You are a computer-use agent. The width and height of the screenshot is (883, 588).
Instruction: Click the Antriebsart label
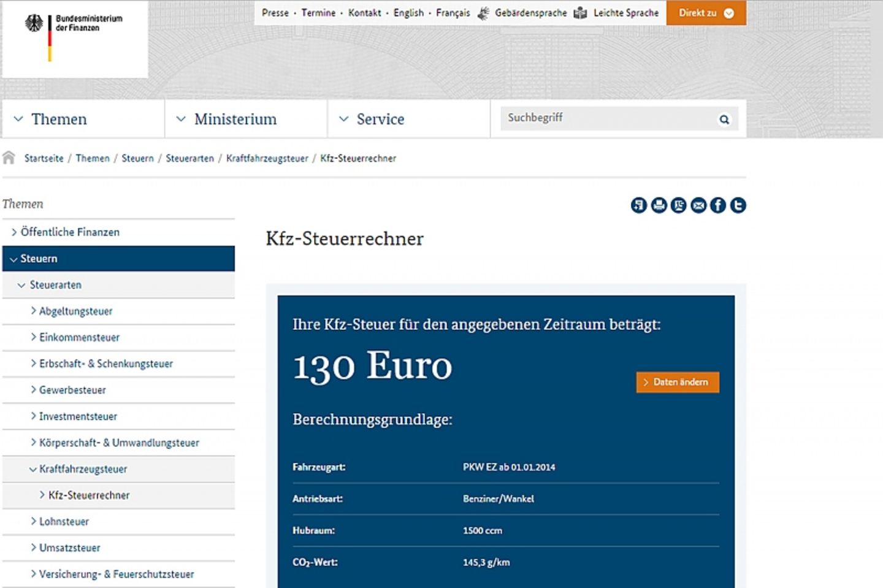[318, 499]
